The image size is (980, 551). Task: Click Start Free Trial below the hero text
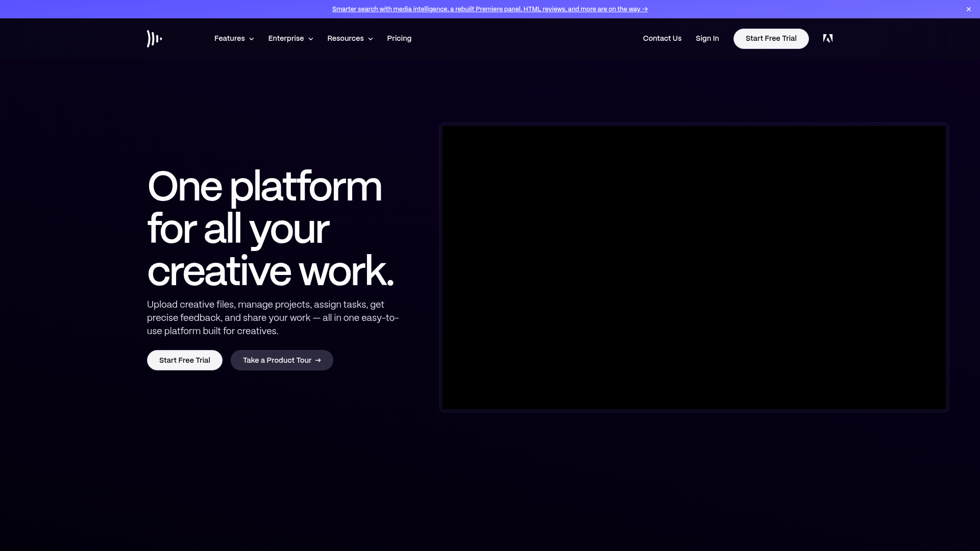coord(184,360)
